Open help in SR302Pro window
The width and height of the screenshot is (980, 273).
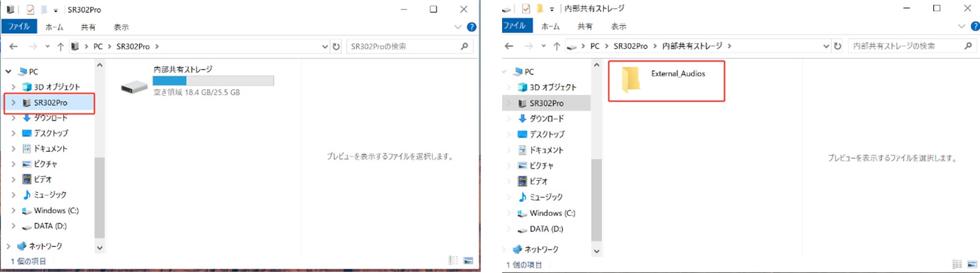[x=472, y=27]
